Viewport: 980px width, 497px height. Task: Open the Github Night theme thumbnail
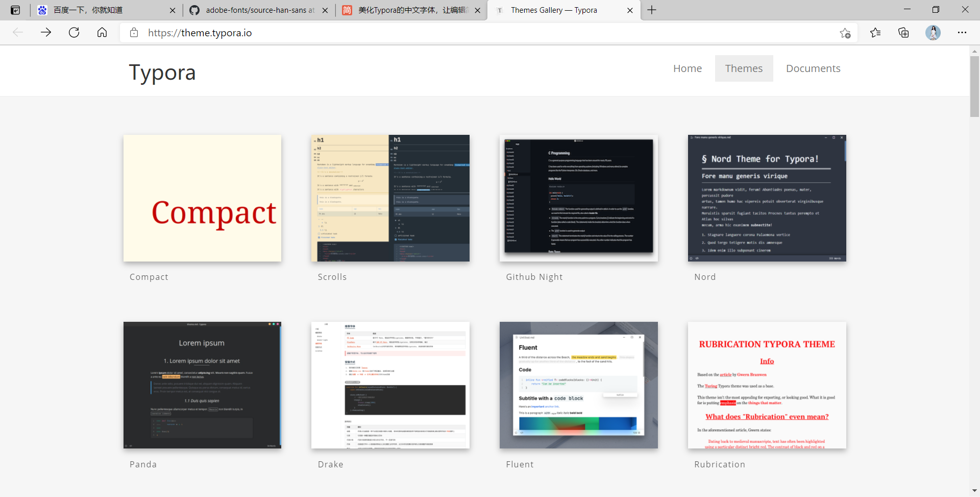[x=579, y=198]
